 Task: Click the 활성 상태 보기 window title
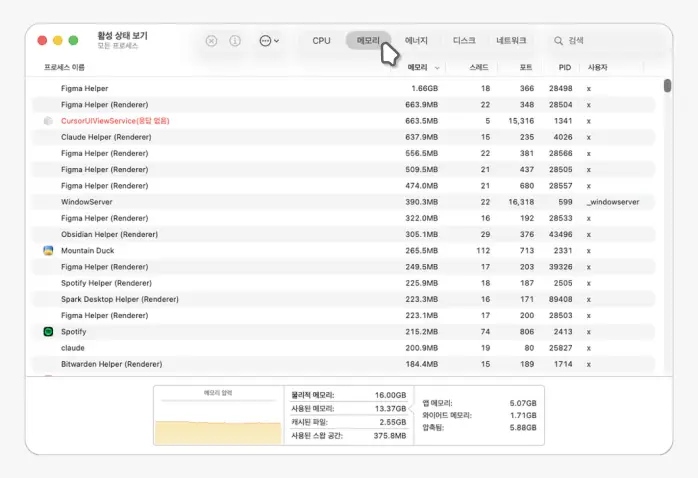(122, 36)
